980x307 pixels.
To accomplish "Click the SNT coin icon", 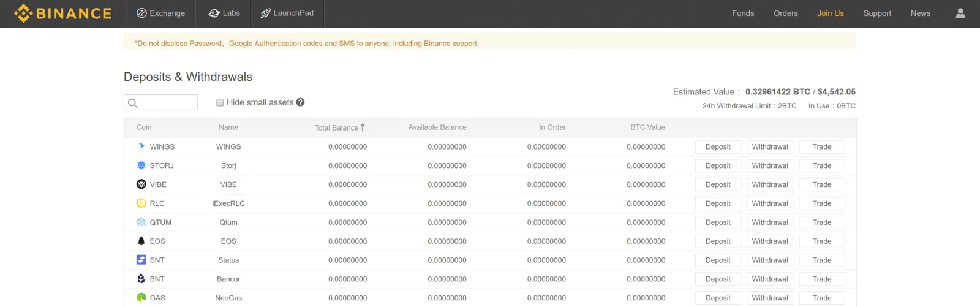I will tap(141, 260).
